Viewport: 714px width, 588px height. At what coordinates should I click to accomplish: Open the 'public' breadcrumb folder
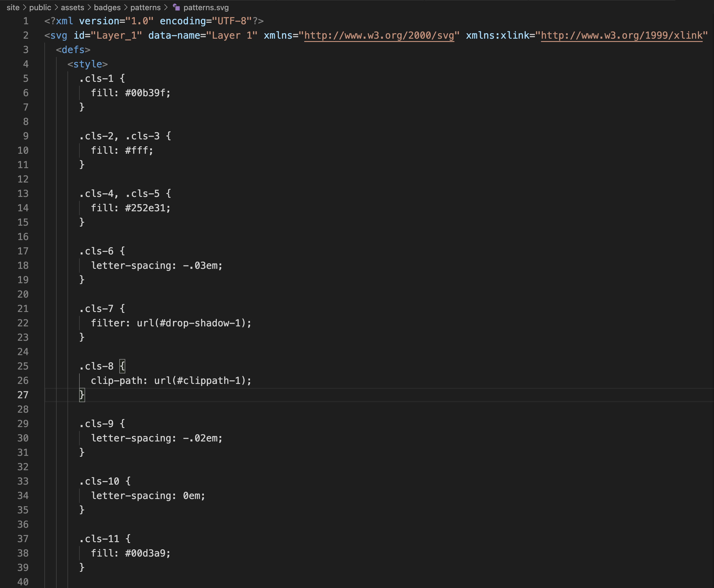point(40,7)
